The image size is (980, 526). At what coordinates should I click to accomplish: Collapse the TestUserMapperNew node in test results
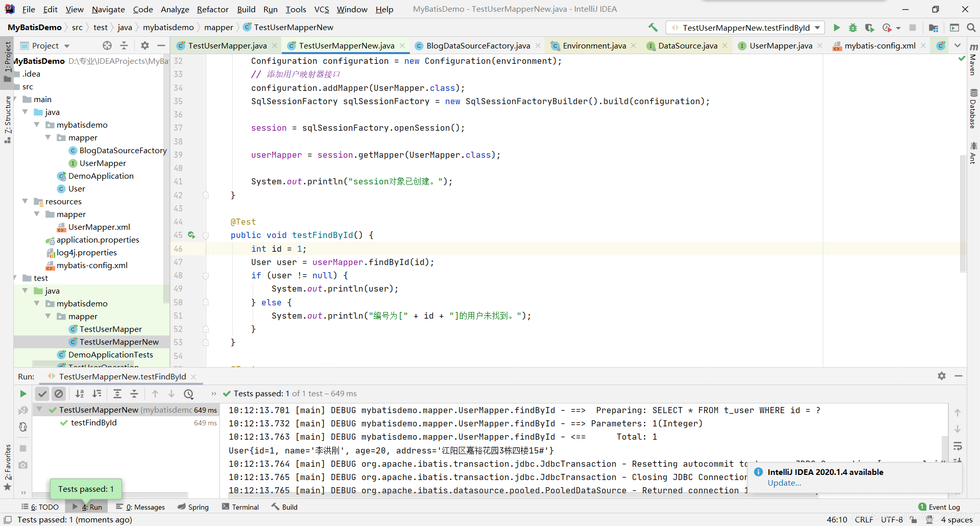39,410
